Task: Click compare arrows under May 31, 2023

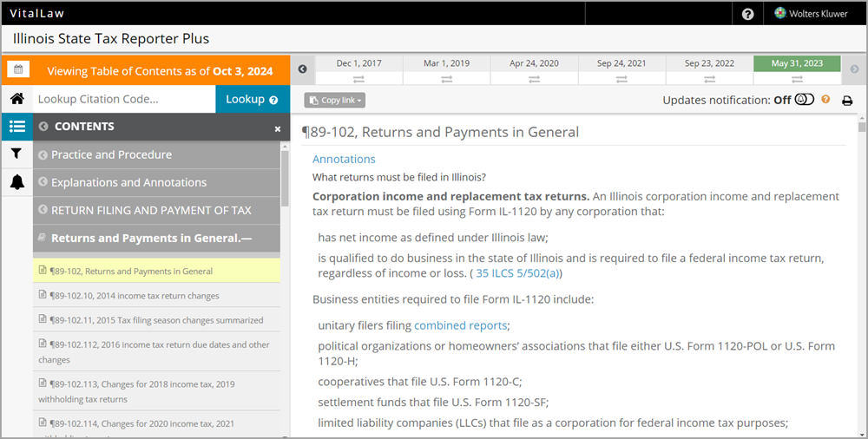Action: coord(797,79)
